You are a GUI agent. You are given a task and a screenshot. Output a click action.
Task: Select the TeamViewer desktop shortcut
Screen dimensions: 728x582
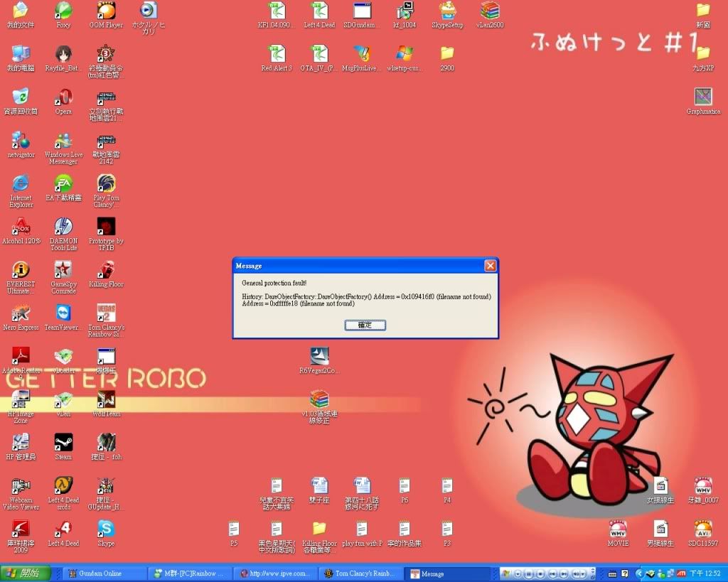pyautogui.click(x=63, y=313)
